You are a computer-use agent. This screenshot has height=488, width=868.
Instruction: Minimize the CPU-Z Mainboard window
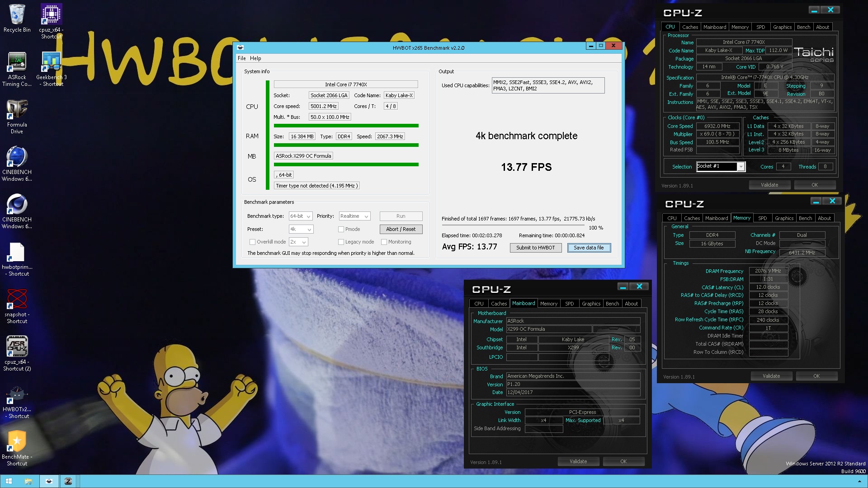click(623, 286)
